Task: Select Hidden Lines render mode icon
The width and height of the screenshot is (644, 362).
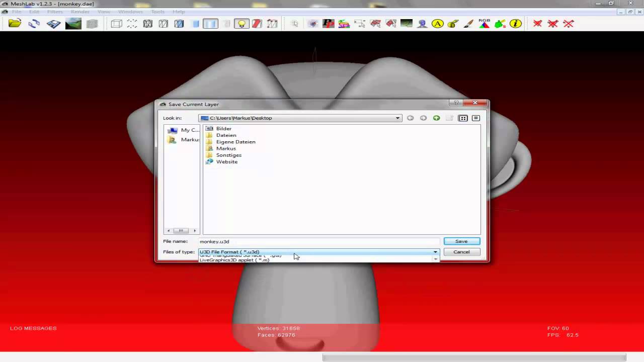Action: tap(164, 24)
